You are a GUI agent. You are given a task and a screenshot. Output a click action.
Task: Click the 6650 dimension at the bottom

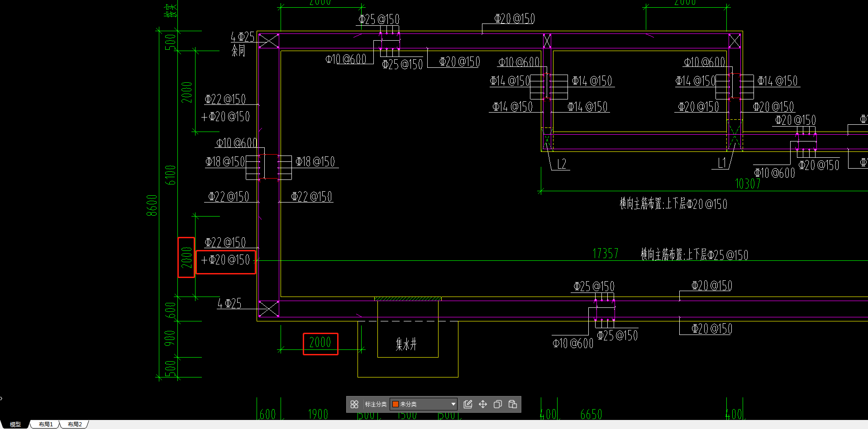[x=591, y=415]
